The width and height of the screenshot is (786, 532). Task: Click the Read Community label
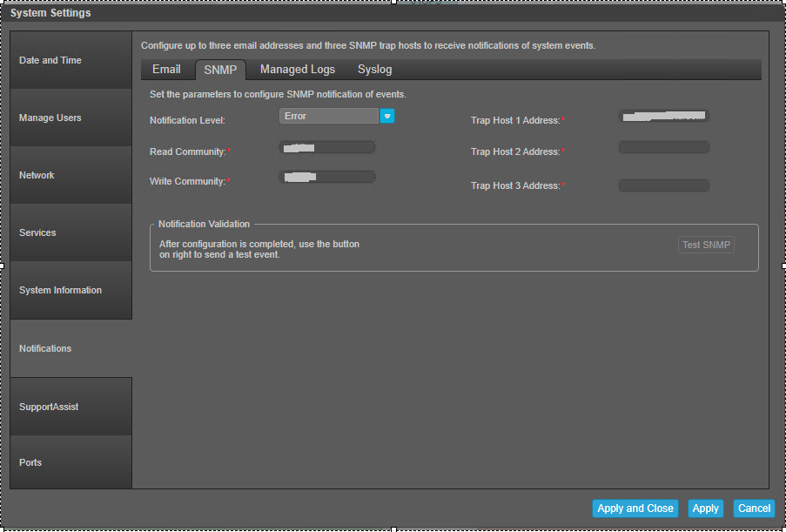(190, 152)
